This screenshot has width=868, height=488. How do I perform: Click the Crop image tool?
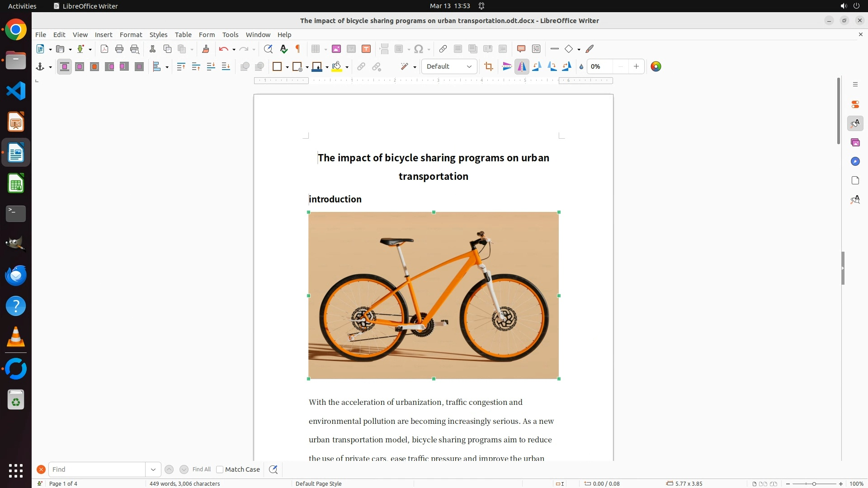[x=488, y=67]
